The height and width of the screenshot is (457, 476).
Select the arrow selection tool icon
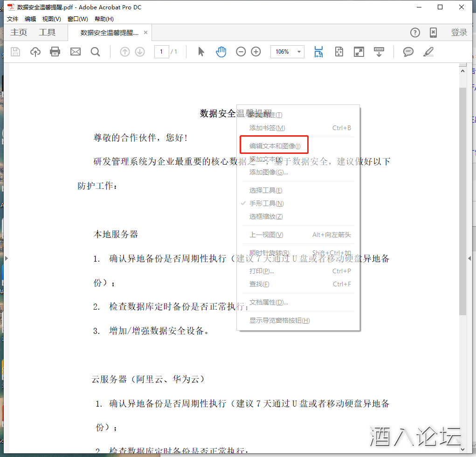click(201, 52)
